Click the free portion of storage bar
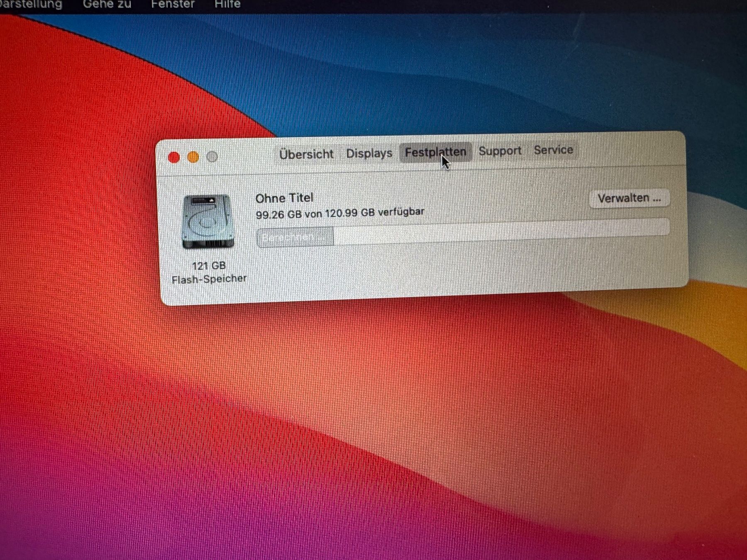This screenshot has height=560, width=747. [501, 231]
